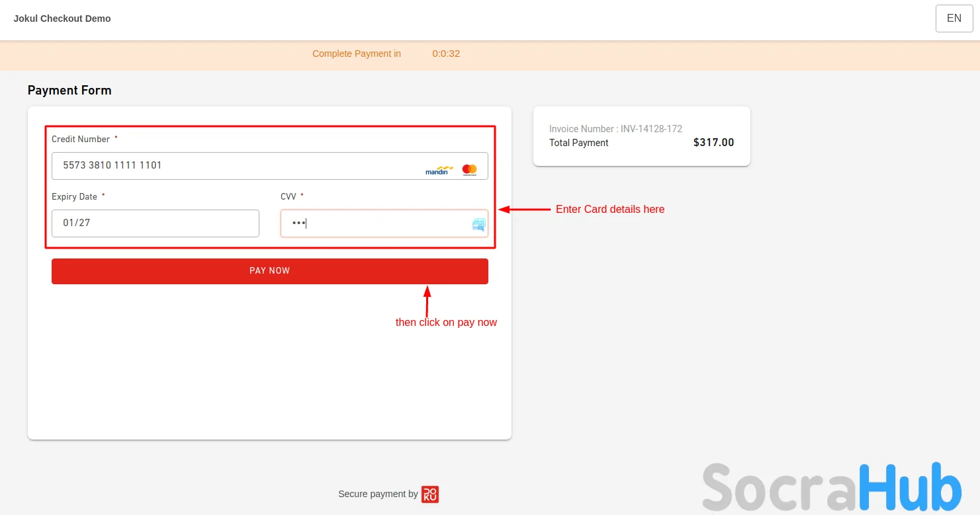Click the Mastercard logo in card field
Image resolution: width=980 pixels, height=515 pixels.
pos(469,170)
